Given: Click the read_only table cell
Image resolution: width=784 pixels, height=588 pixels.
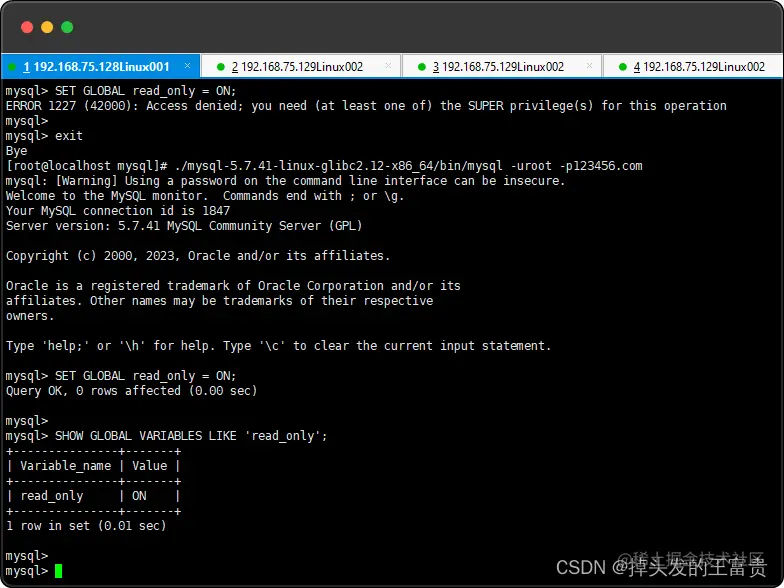Looking at the screenshot, I should (x=52, y=496).
